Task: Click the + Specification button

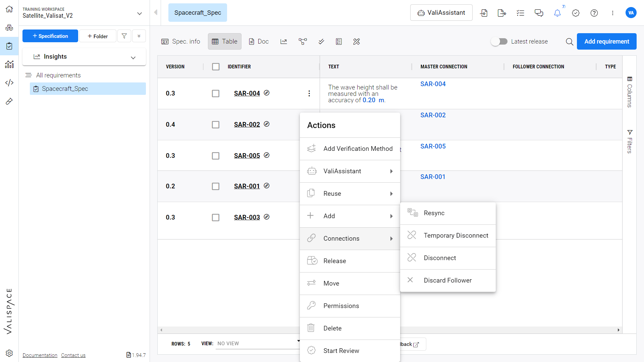Action: [50, 36]
